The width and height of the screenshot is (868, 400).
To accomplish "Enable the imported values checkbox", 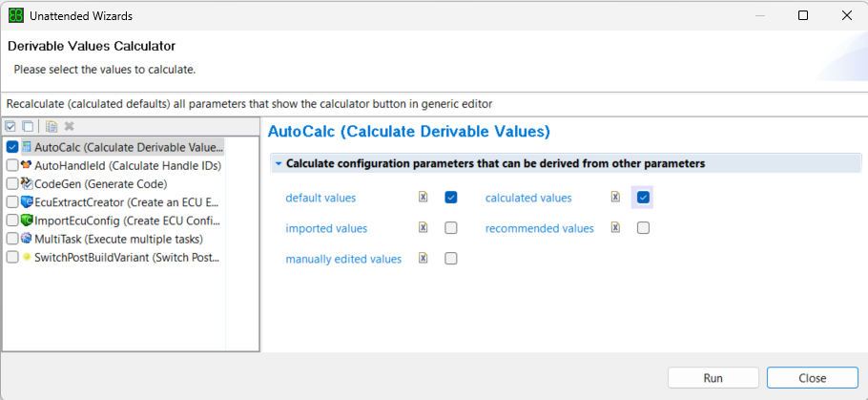I will pyautogui.click(x=451, y=228).
